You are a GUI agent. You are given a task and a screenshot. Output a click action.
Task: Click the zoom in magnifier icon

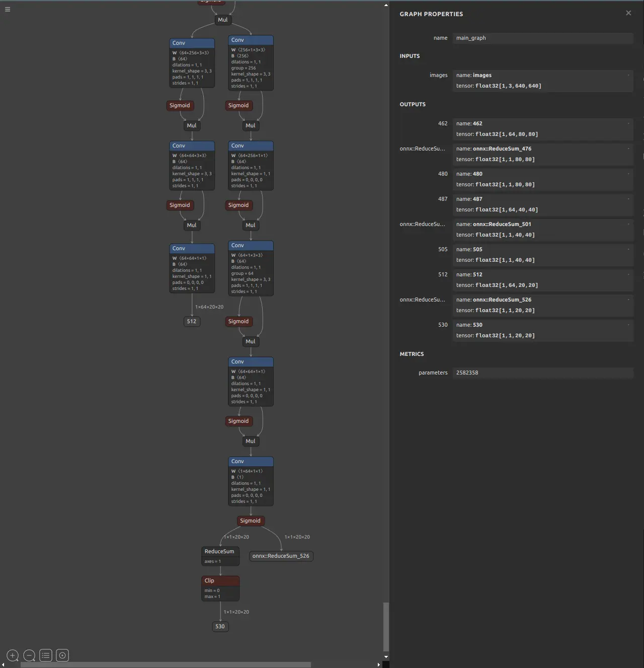point(13,655)
